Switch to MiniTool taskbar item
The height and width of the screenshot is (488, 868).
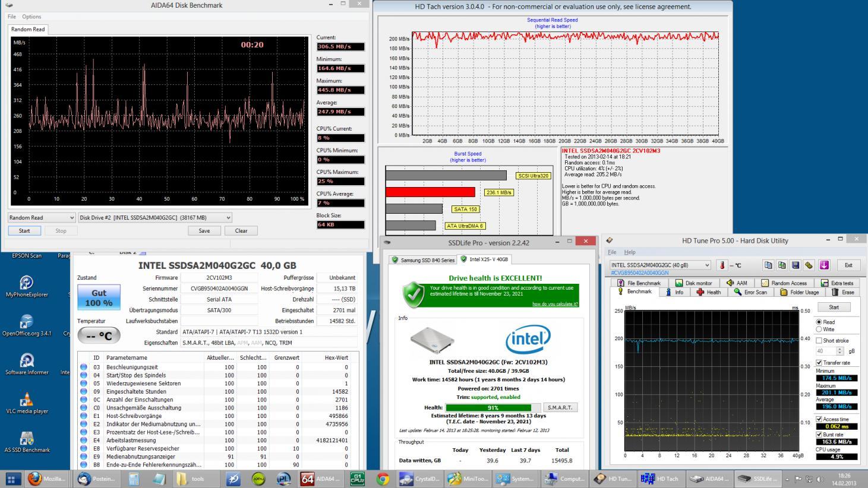coord(468,479)
